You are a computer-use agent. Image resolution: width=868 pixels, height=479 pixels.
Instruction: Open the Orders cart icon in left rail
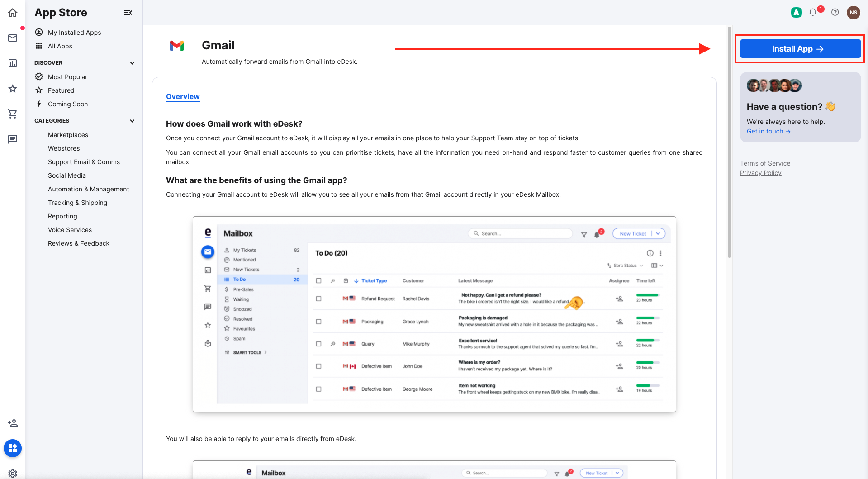13,114
